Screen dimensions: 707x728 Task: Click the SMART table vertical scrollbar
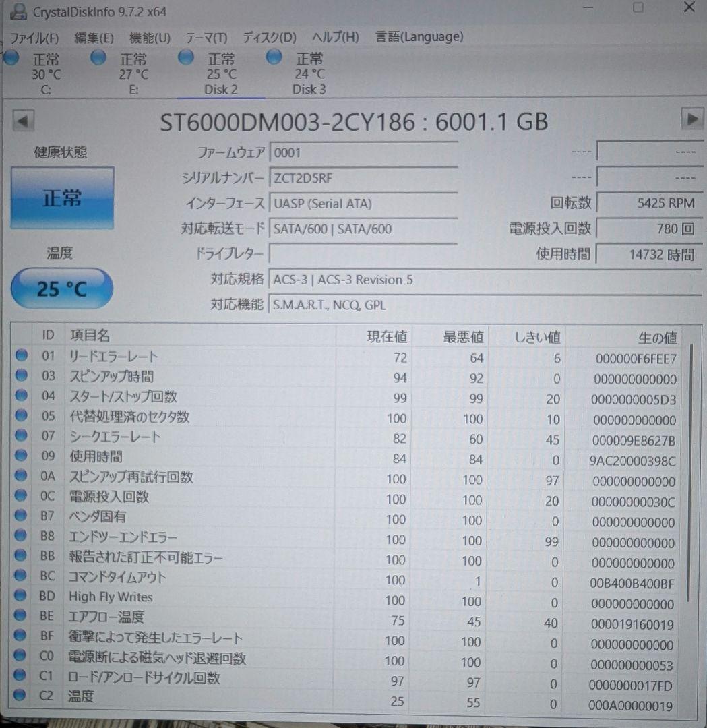point(690,472)
